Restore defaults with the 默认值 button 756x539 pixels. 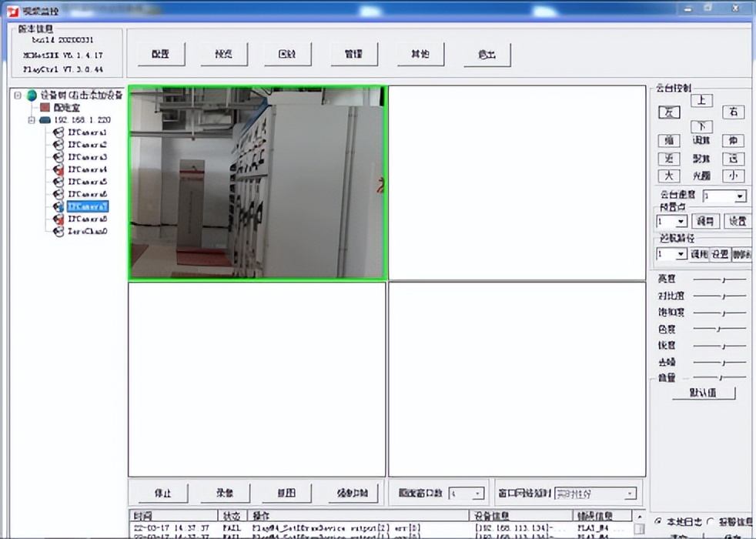tap(703, 393)
